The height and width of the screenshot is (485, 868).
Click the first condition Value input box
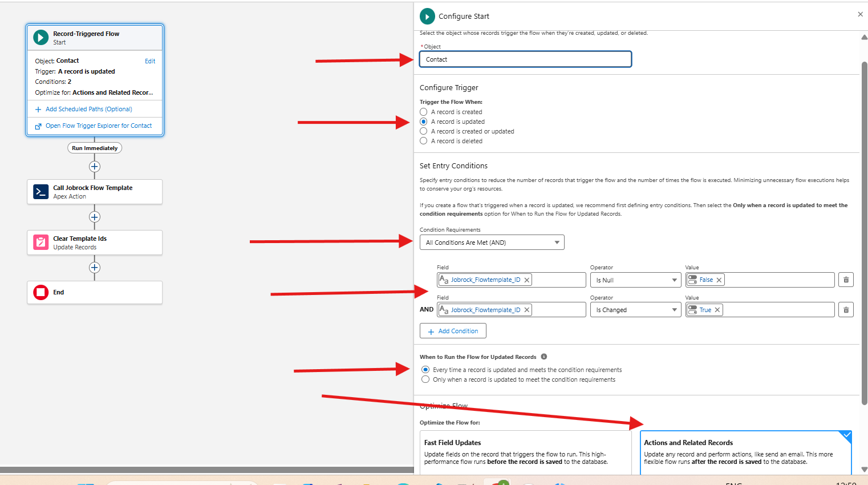click(x=760, y=280)
